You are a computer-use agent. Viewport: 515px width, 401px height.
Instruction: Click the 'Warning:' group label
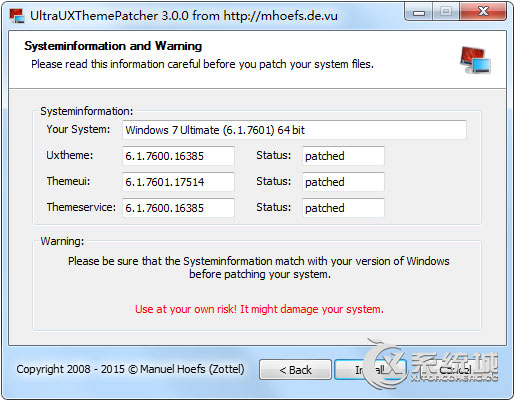(x=62, y=241)
